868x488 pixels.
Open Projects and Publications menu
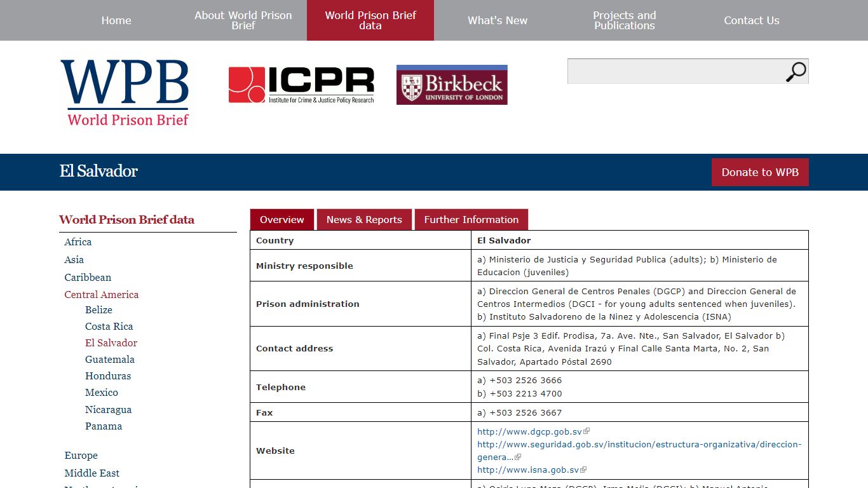pos(625,20)
